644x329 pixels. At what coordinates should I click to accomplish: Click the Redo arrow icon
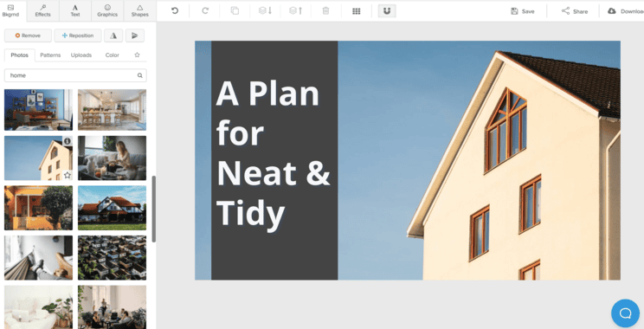coord(205,10)
